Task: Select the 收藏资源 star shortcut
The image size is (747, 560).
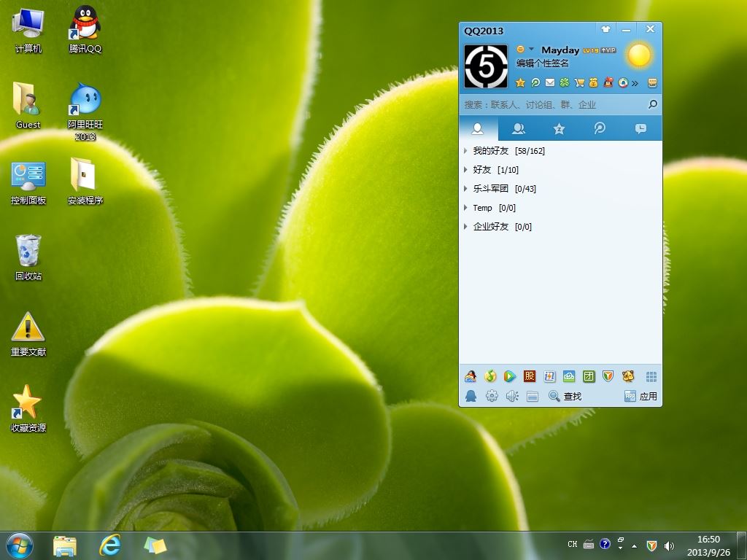Action: 28,408
